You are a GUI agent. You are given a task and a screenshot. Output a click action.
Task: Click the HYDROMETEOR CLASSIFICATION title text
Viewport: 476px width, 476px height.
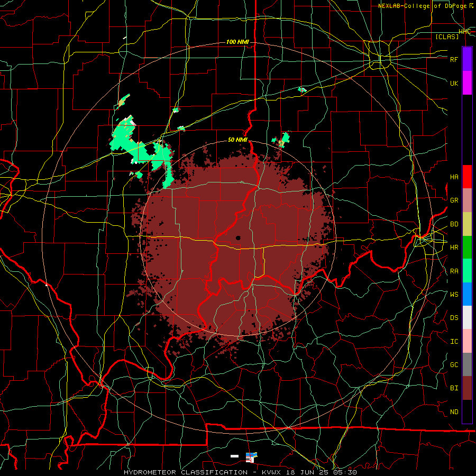point(186,472)
